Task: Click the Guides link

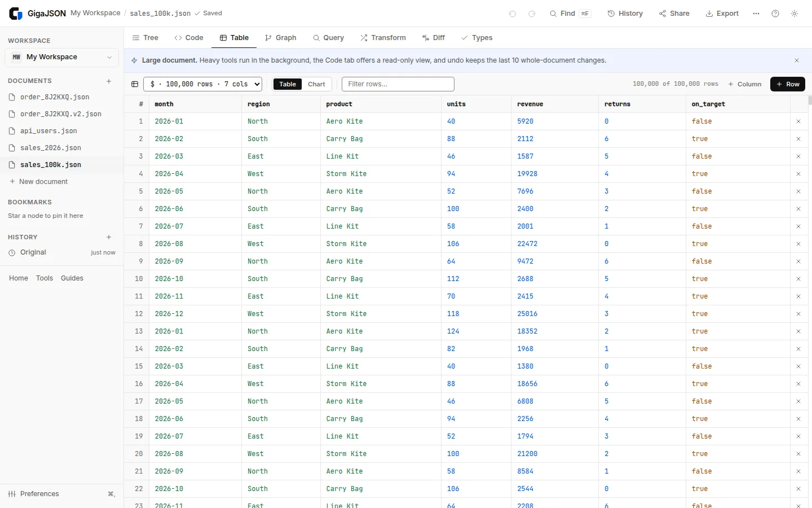Action: tap(72, 278)
